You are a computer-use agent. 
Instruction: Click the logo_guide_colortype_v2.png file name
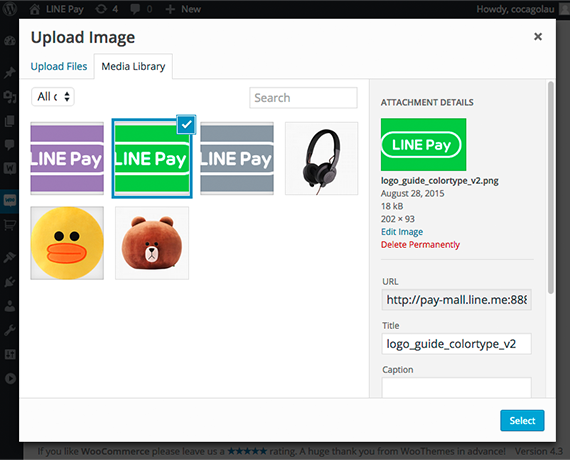pos(439,181)
